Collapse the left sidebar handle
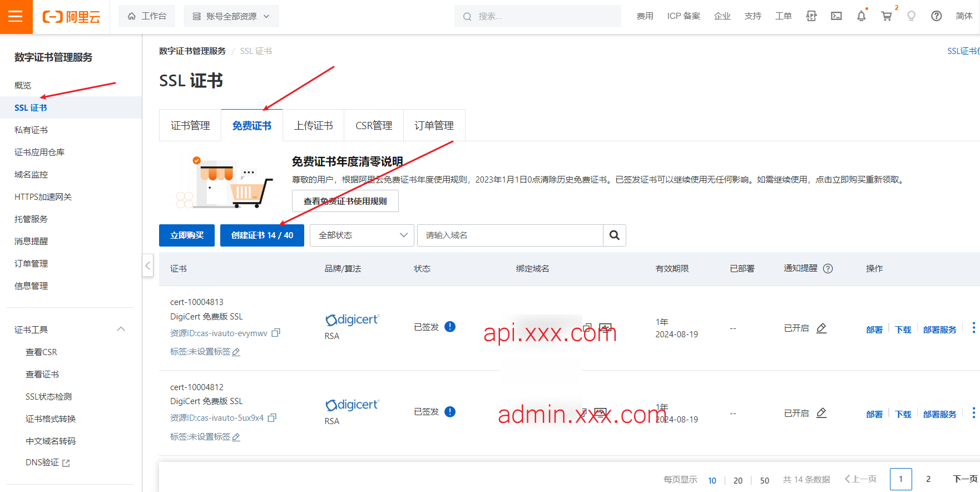Image resolution: width=980 pixels, height=492 pixels. coord(148,265)
